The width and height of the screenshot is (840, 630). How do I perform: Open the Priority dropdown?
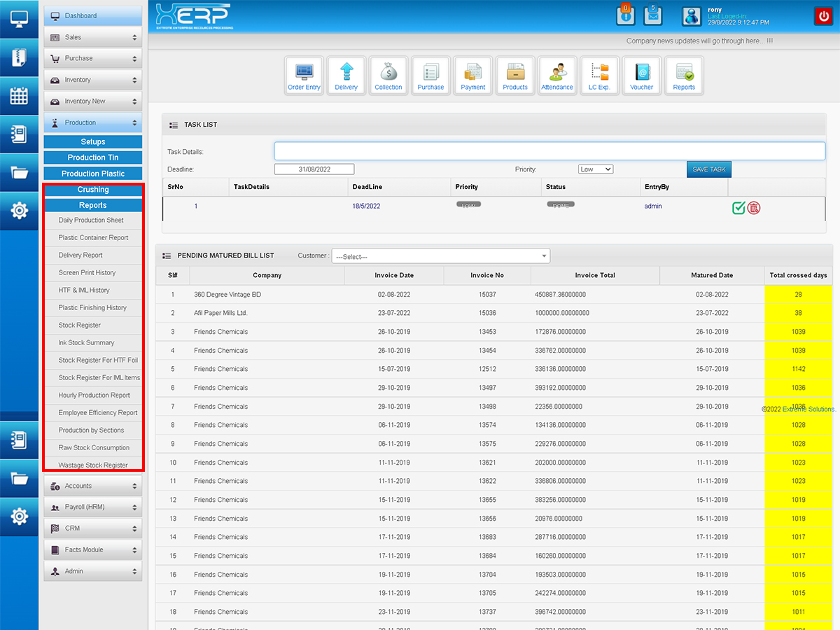point(596,169)
